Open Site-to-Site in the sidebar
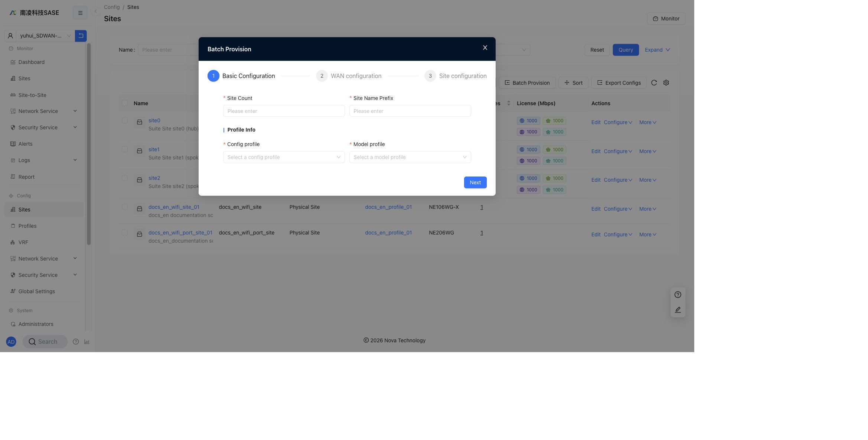Screen dimensions: 868x440 (44, 95)
